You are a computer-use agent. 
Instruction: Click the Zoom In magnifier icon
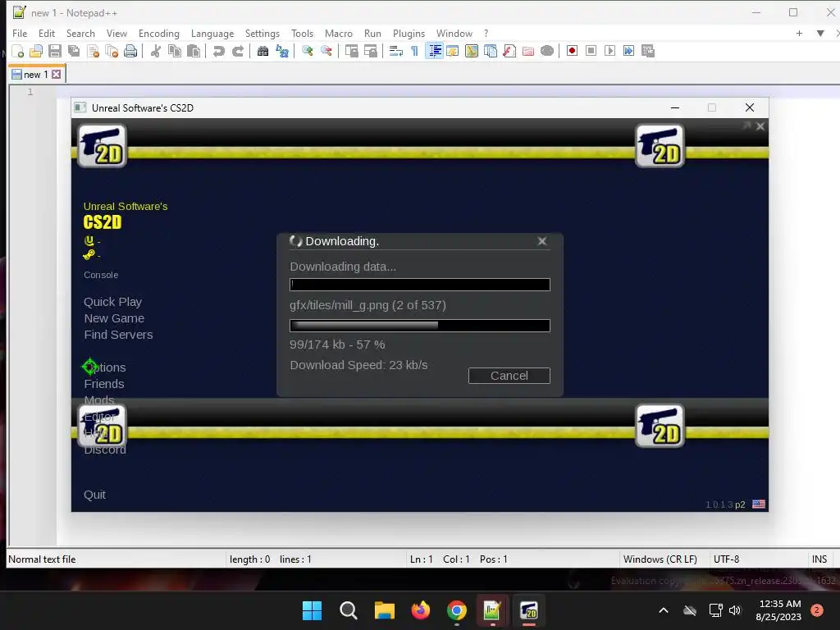(x=308, y=51)
